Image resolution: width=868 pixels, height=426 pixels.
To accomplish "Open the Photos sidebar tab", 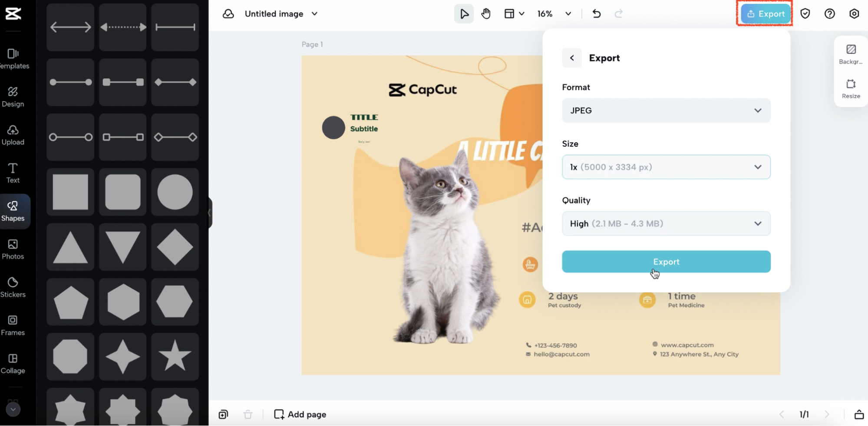I will tap(13, 250).
